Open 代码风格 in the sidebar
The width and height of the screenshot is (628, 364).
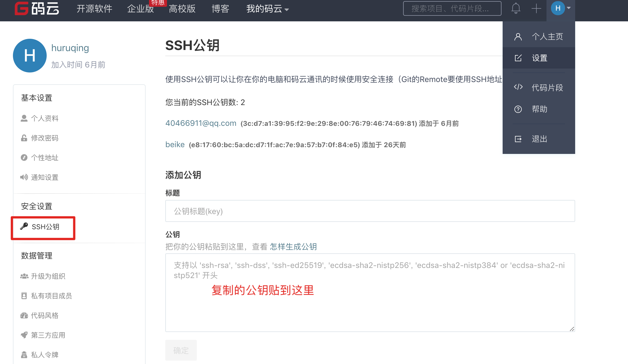(x=45, y=315)
